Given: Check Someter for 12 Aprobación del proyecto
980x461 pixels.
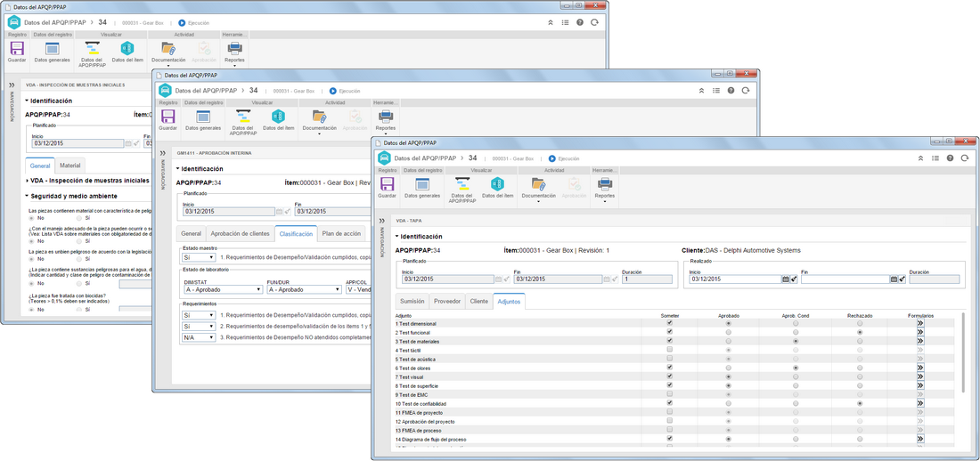Looking at the screenshot, I should coord(670,422).
